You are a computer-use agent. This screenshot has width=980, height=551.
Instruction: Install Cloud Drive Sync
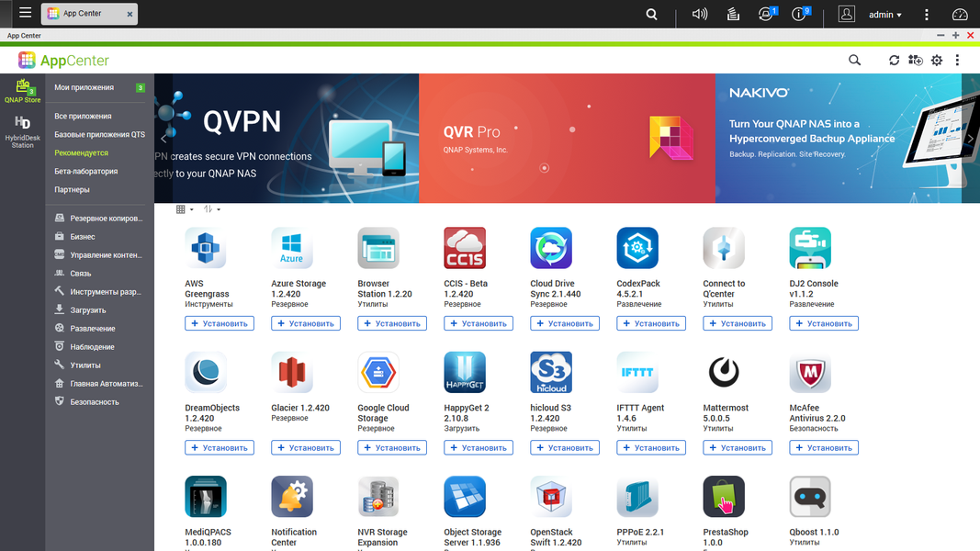[565, 323]
